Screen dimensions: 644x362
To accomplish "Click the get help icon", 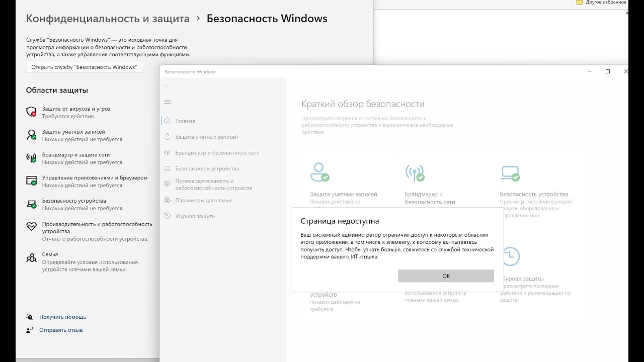I will [30, 317].
